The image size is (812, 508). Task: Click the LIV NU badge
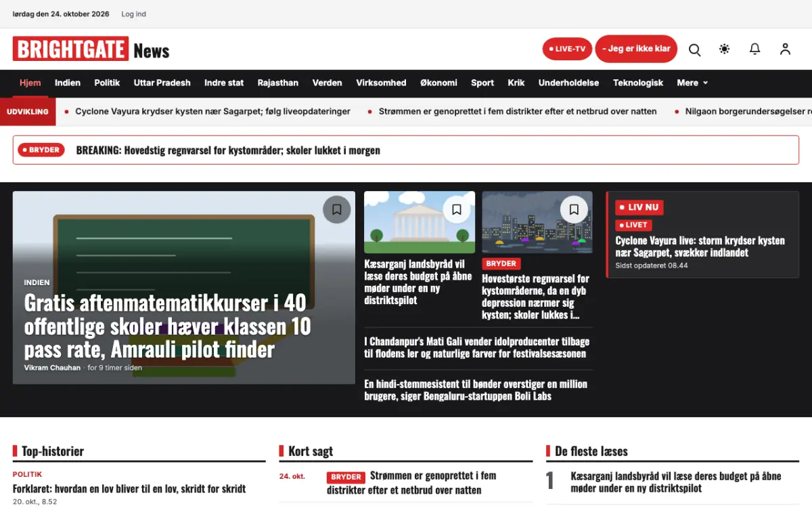click(x=639, y=207)
